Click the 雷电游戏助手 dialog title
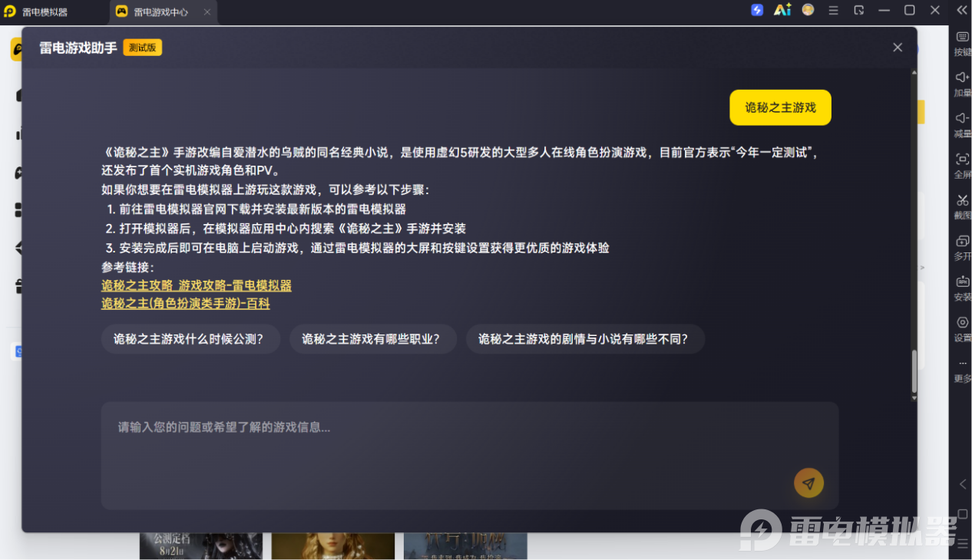972x560 pixels. pyautogui.click(x=78, y=48)
